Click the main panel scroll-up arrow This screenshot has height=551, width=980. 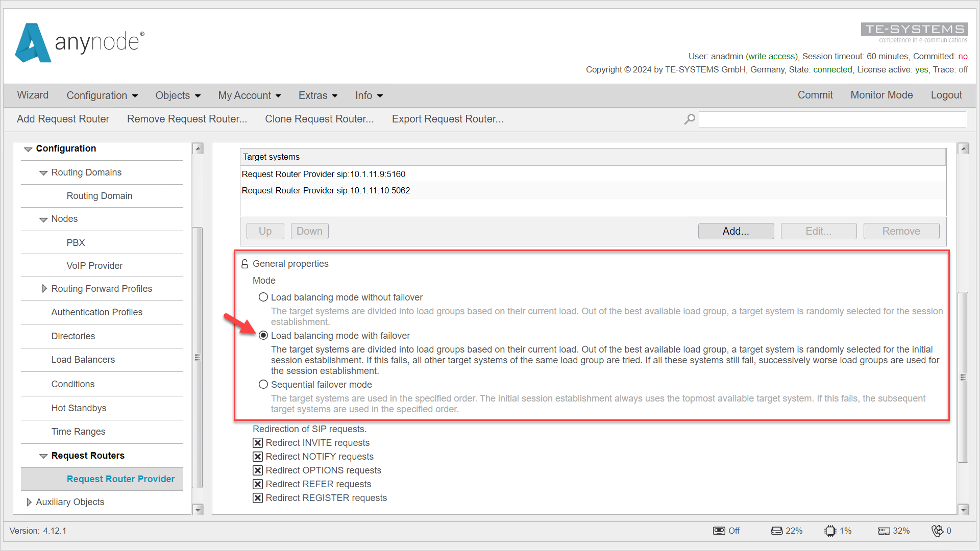point(964,148)
